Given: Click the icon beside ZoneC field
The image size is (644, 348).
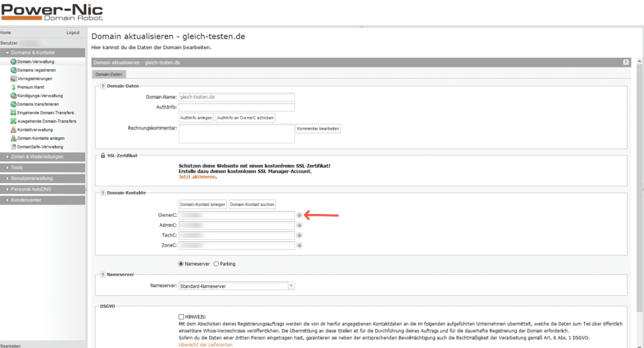Looking at the screenshot, I should click(299, 245).
